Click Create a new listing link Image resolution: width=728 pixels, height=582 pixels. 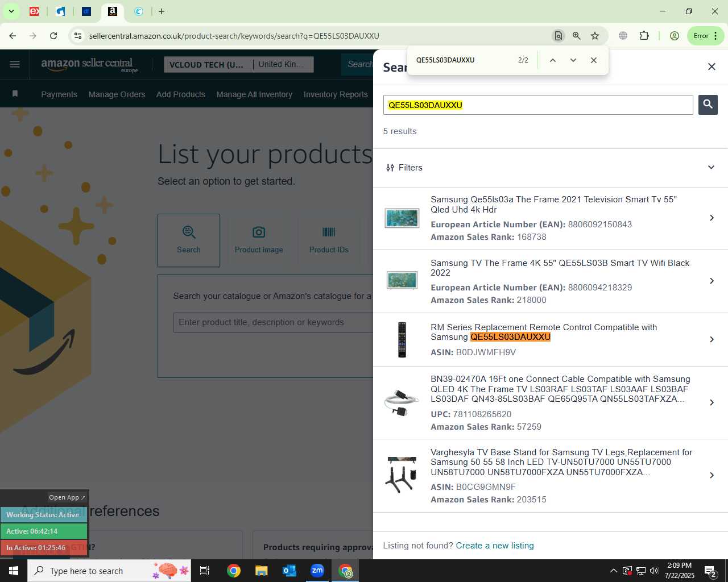click(x=494, y=546)
